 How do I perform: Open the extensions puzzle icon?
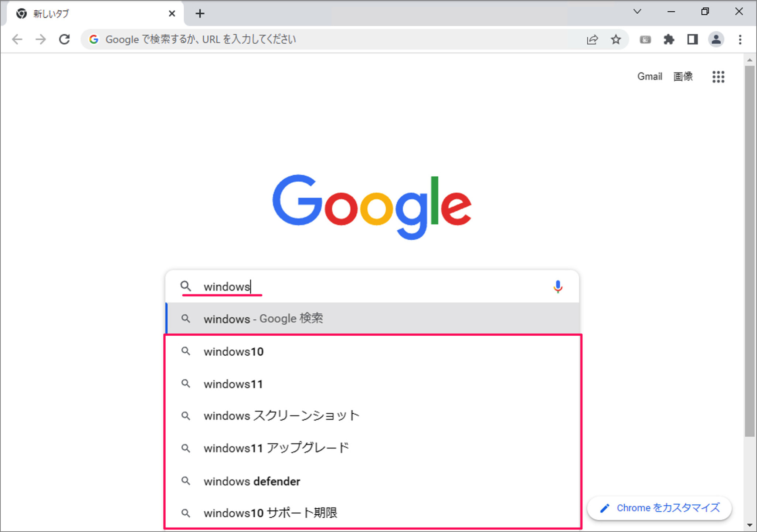(669, 39)
